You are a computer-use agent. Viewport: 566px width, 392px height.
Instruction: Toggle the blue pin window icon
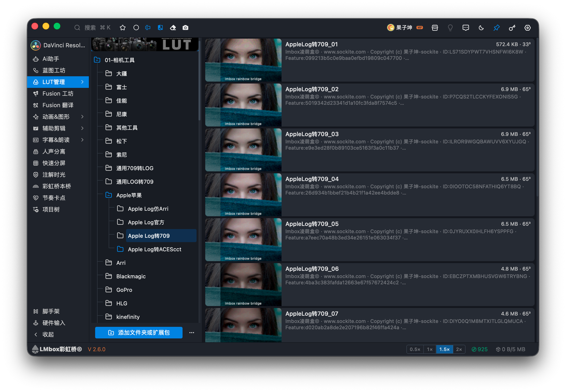click(x=497, y=28)
